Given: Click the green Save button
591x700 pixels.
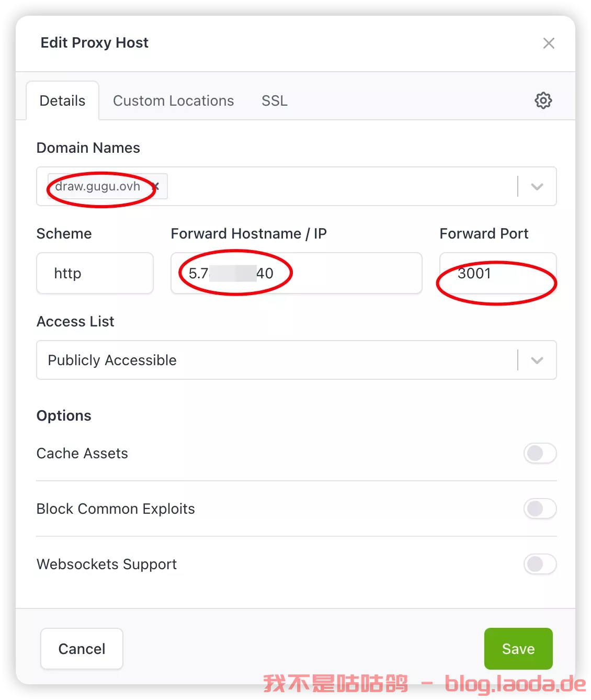Looking at the screenshot, I should [518, 649].
